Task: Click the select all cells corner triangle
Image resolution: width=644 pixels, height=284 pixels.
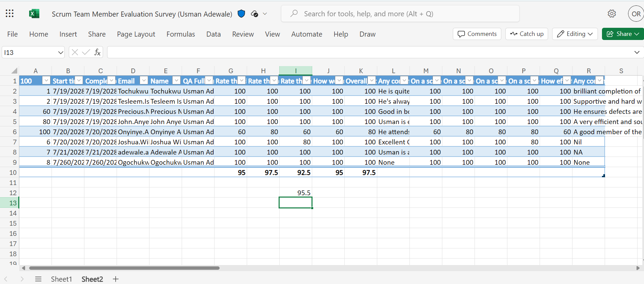Action: [x=14, y=70]
